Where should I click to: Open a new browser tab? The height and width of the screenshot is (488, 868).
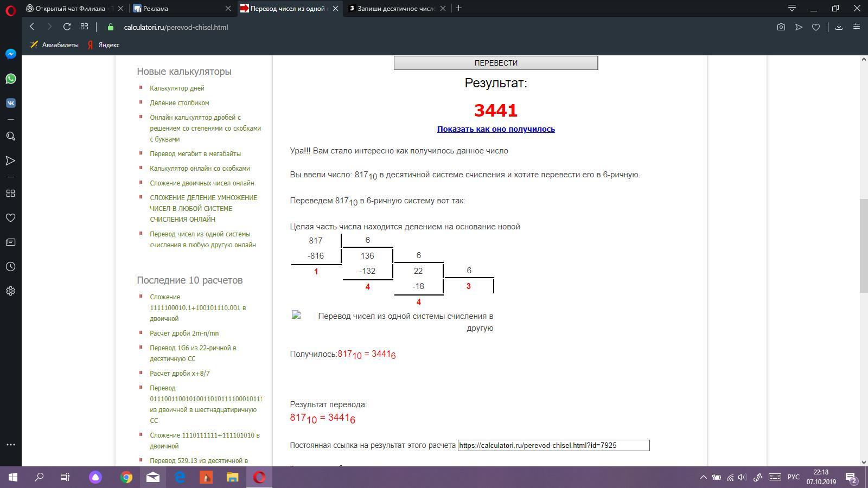458,8
